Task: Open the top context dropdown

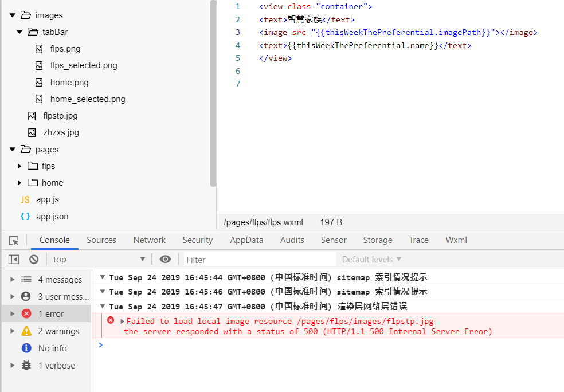Action: click(99, 260)
